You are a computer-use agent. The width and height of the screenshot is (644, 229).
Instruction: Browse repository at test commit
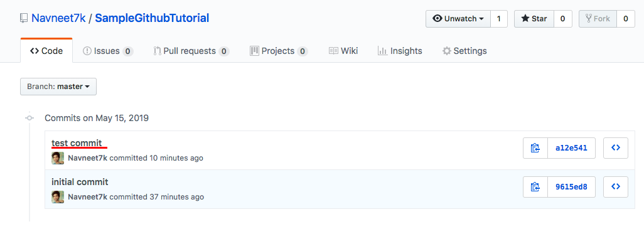[x=615, y=148]
